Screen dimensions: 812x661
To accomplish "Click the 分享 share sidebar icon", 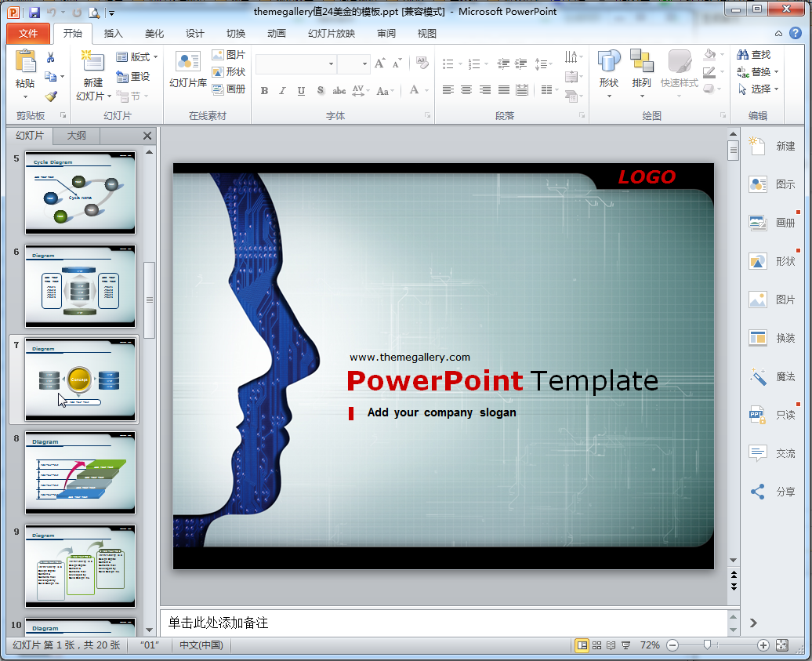I will point(758,492).
